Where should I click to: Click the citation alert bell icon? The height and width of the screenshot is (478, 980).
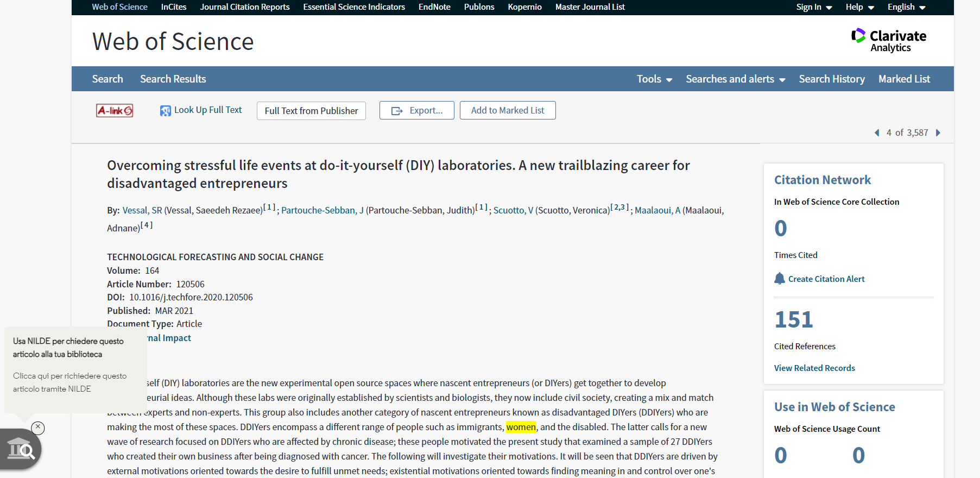(780, 279)
